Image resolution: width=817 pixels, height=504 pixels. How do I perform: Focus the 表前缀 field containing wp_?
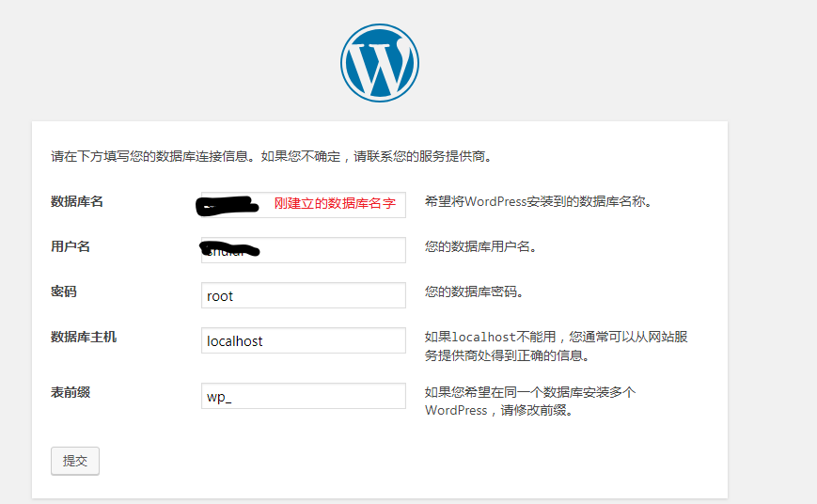click(304, 396)
